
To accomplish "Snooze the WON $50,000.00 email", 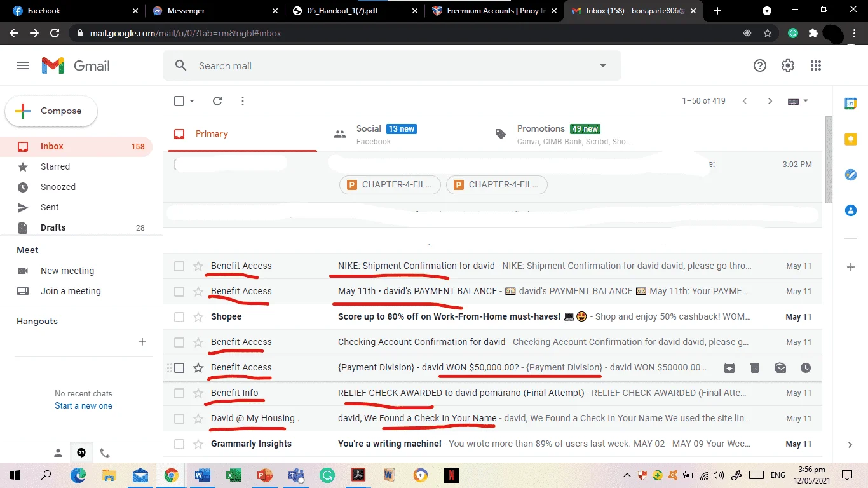I will coord(806,368).
